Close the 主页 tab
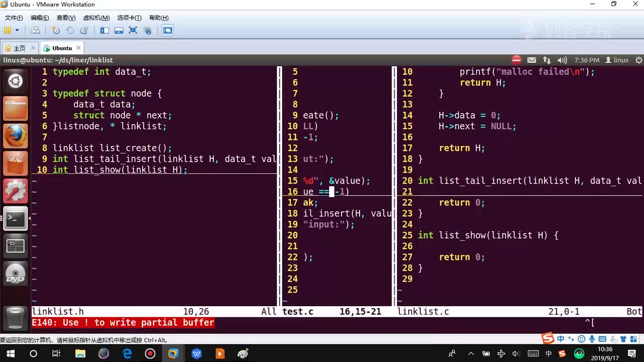Image resolution: width=644 pixels, height=362 pixels. pos(33,48)
